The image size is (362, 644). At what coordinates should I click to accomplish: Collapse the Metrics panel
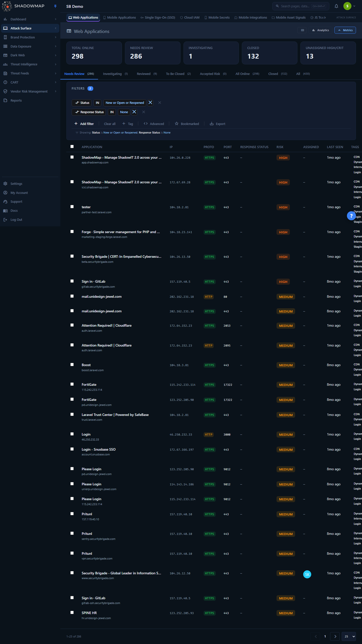point(345,30)
